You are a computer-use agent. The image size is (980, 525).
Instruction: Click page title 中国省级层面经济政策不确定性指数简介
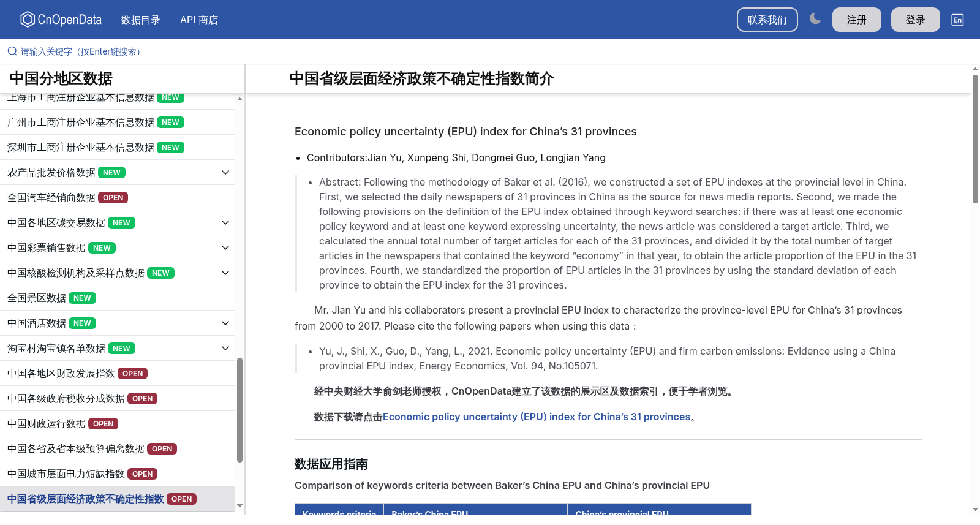(x=421, y=78)
